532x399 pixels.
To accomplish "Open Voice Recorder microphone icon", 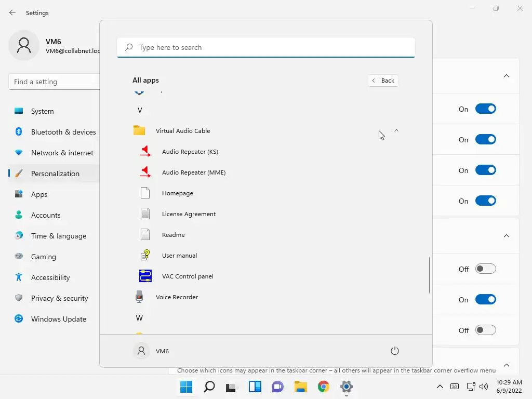I will [x=139, y=297].
